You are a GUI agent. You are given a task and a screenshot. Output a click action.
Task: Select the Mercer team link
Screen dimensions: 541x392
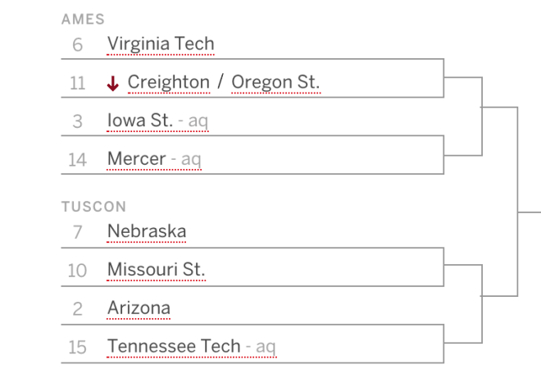(136, 159)
